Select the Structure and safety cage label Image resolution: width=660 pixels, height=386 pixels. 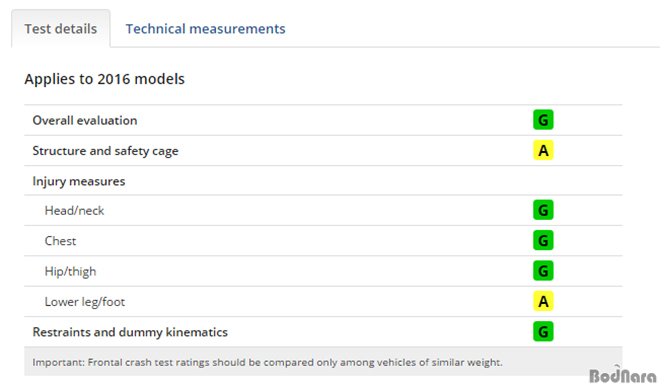pos(105,151)
